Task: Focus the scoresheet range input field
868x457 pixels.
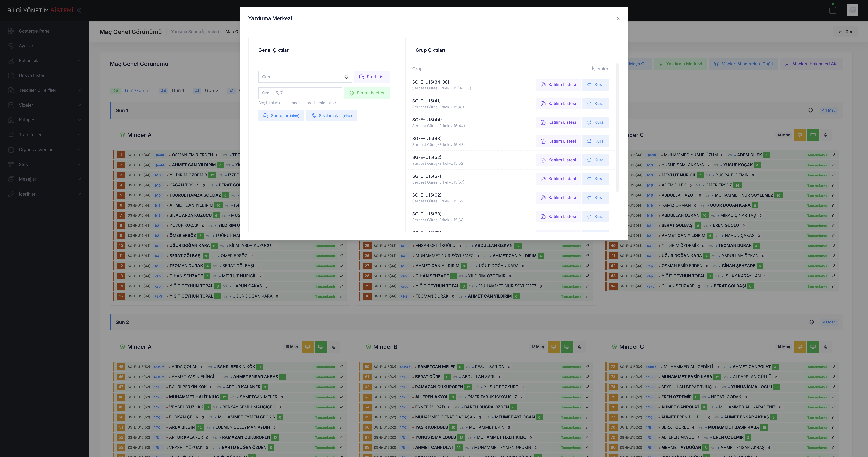Action: tap(300, 93)
